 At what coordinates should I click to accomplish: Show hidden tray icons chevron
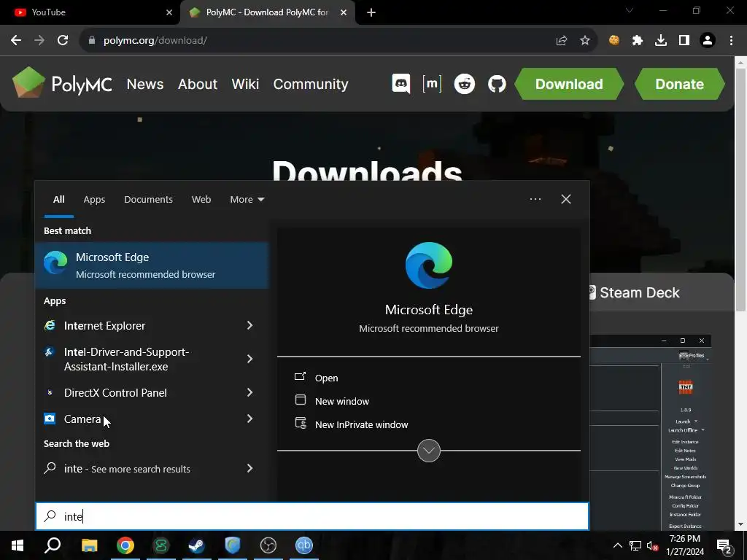coord(617,545)
